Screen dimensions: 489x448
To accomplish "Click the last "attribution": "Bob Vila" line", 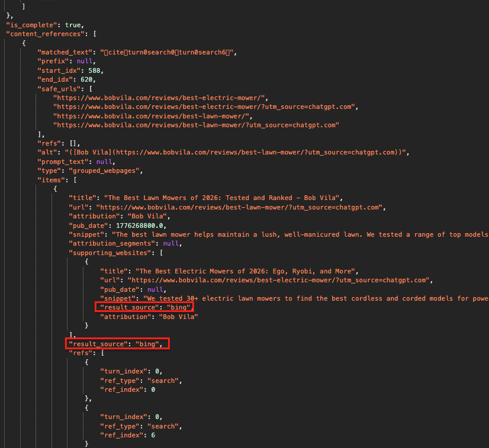I will 149,317.
